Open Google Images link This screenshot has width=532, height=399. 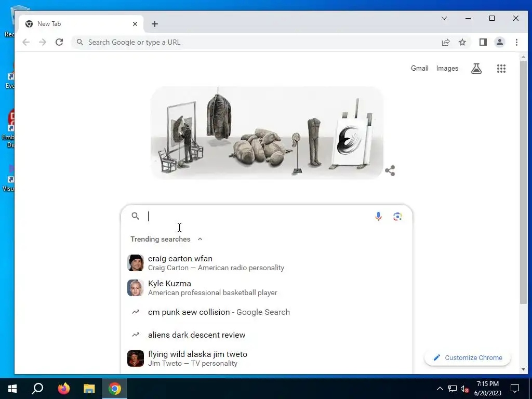point(447,68)
